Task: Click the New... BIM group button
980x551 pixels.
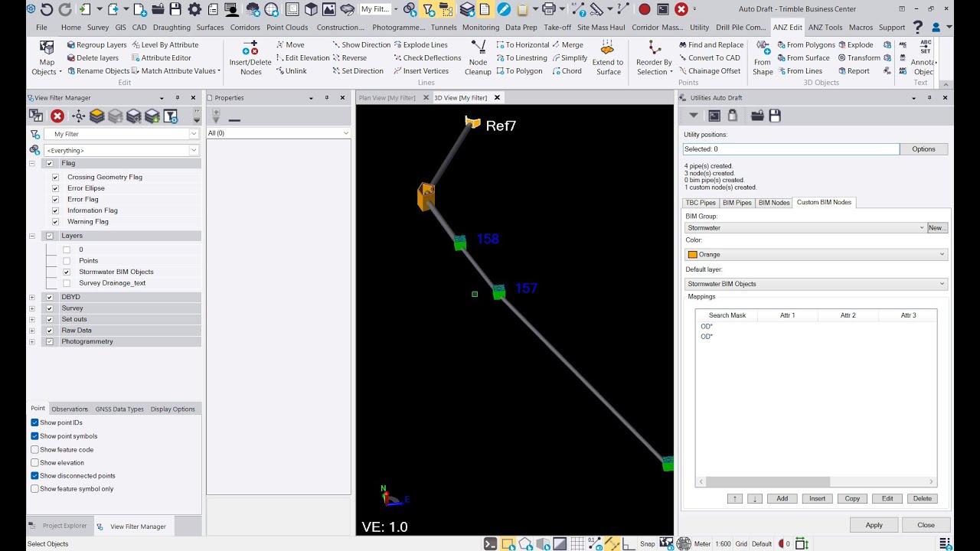Action: tap(937, 227)
